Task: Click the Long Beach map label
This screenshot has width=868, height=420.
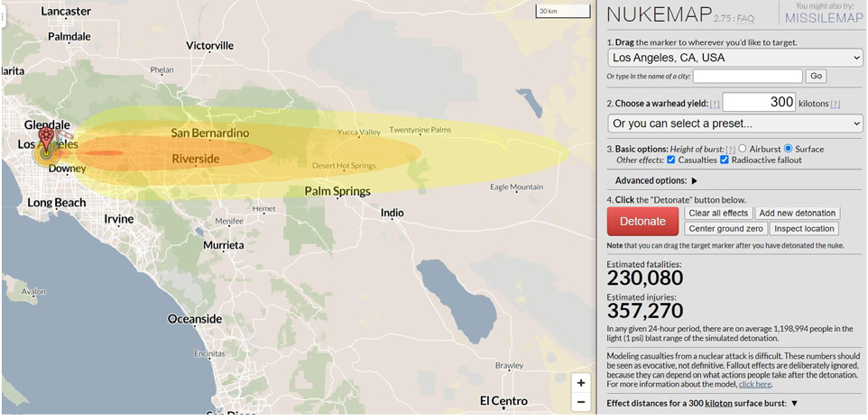Action: tap(57, 203)
